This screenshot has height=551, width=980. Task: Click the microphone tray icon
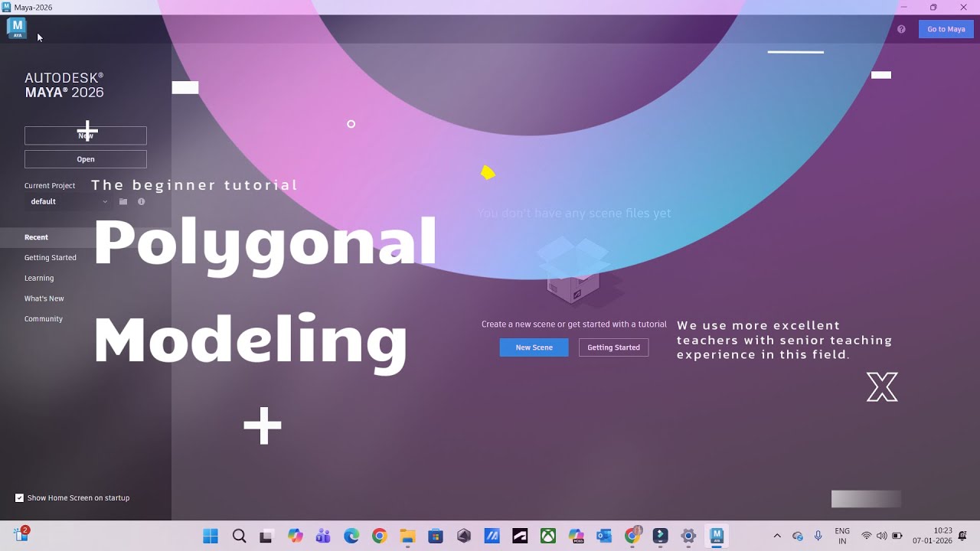point(818,536)
